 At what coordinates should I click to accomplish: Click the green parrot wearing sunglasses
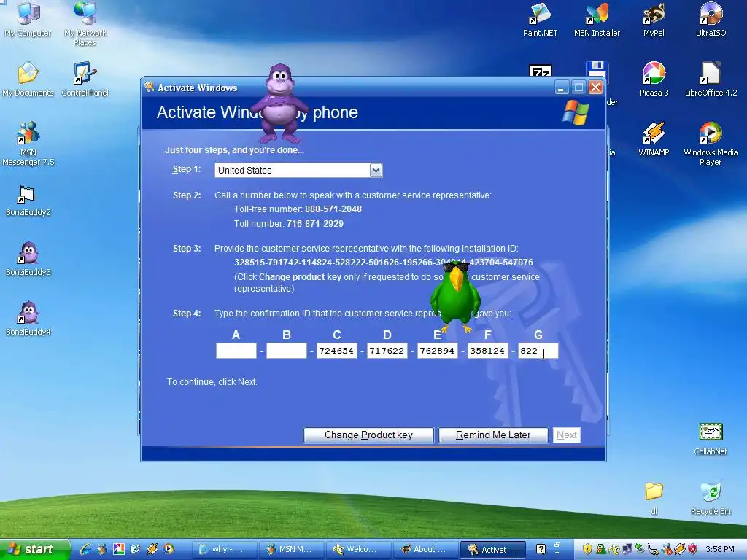[x=455, y=296]
